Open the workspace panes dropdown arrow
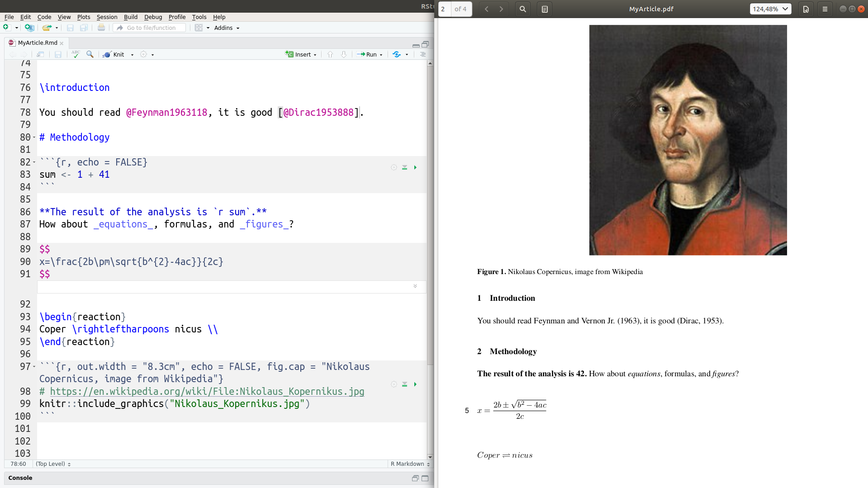 click(x=208, y=28)
